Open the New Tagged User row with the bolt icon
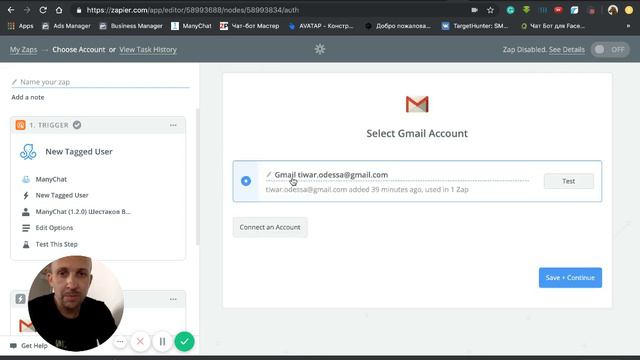Viewport: 640px width, 360px height. [x=62, y=196]
